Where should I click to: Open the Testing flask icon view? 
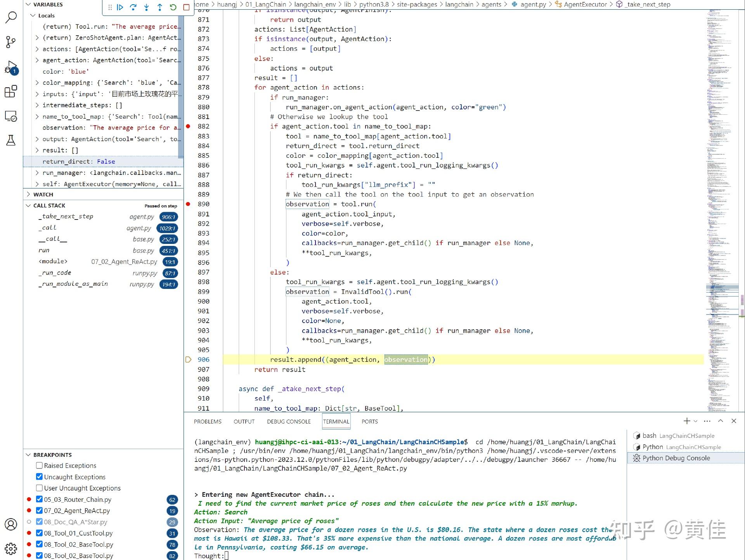[11, 140]
